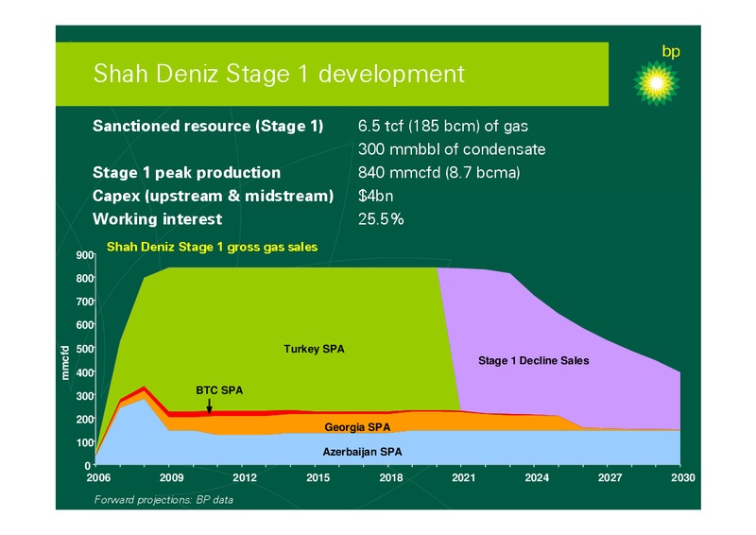756x535 pixels.
Task: Click the '2015' x-axis label
Action: (x=318, y=477)
